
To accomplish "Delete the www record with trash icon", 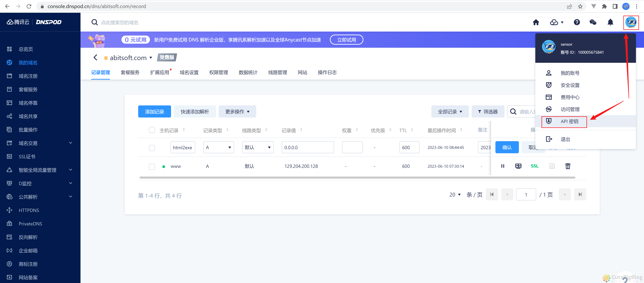I will tap(568, 166).
